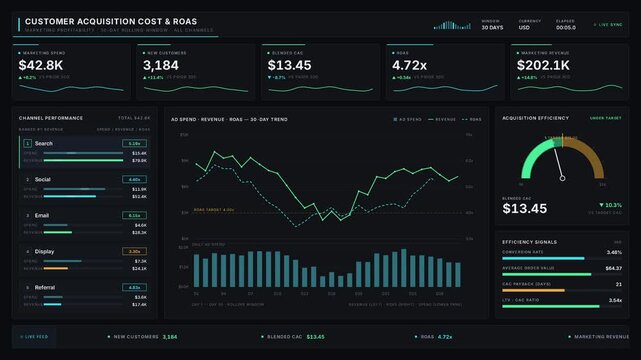Click the Live Sync status indicator
The height and width of the screenshot is (360, 641).
pos(608,25)
